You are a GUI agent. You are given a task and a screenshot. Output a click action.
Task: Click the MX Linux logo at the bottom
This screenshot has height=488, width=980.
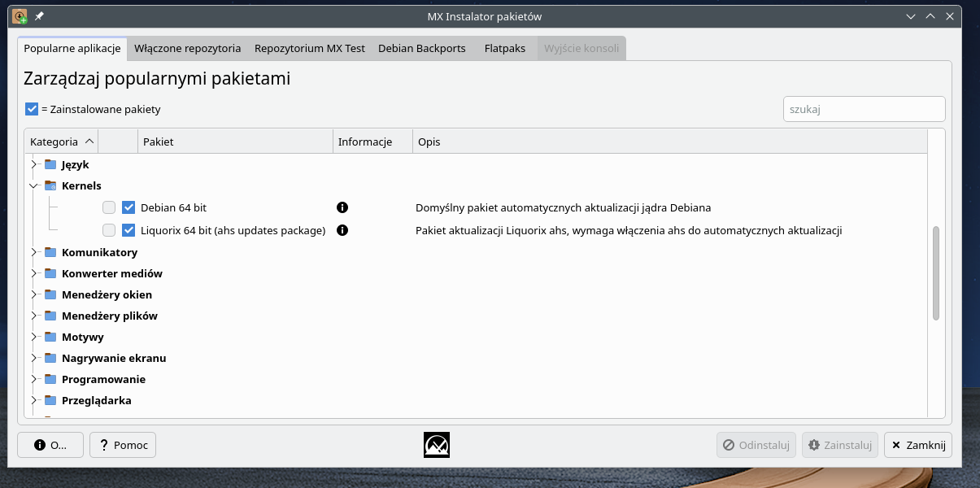coord(437,445)
